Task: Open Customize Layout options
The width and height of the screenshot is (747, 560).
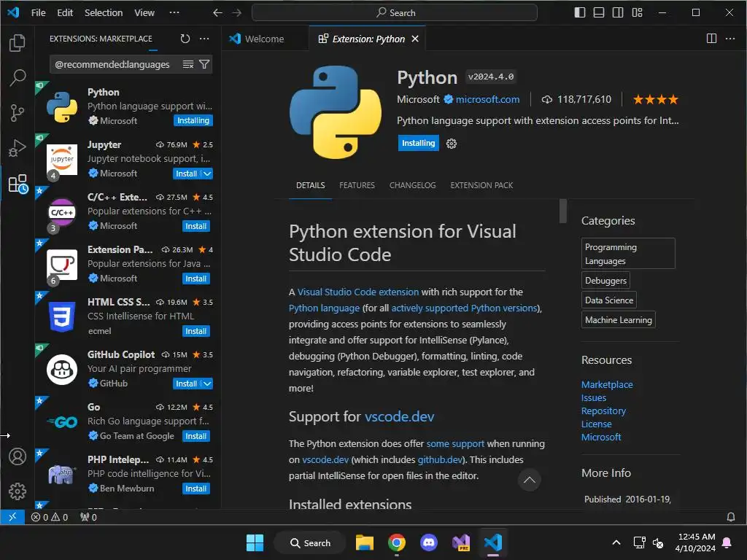Action: (638, 12)
